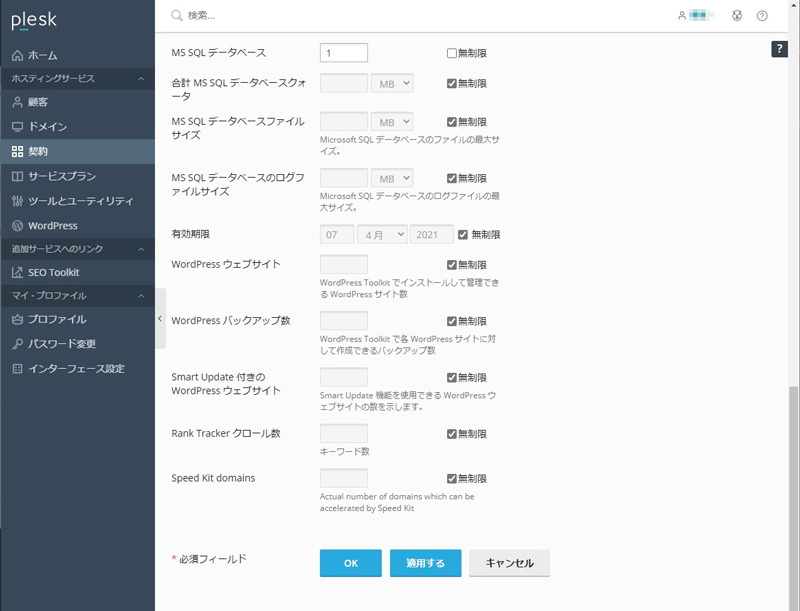Click the OK button
800x611 pixels.
[351, 563]
